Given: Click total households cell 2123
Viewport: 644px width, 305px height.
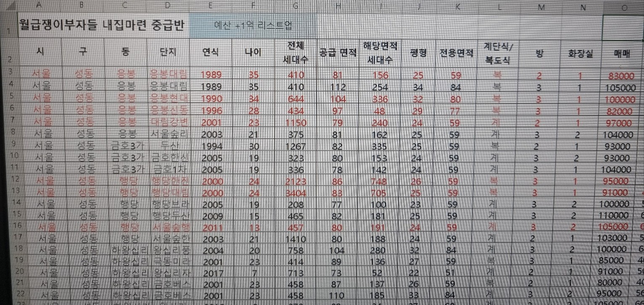Looking at the screenshot, I should [296, 181].
